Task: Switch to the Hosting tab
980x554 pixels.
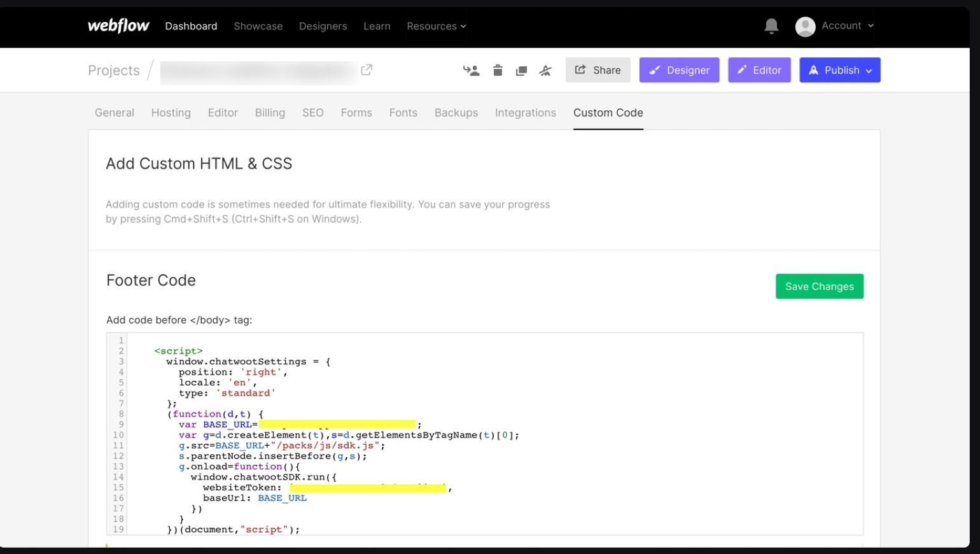Action: (x=171, y=113)
